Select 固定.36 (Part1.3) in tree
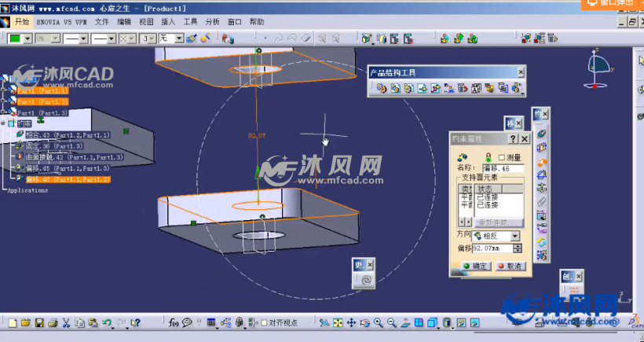 pos(54,146)
